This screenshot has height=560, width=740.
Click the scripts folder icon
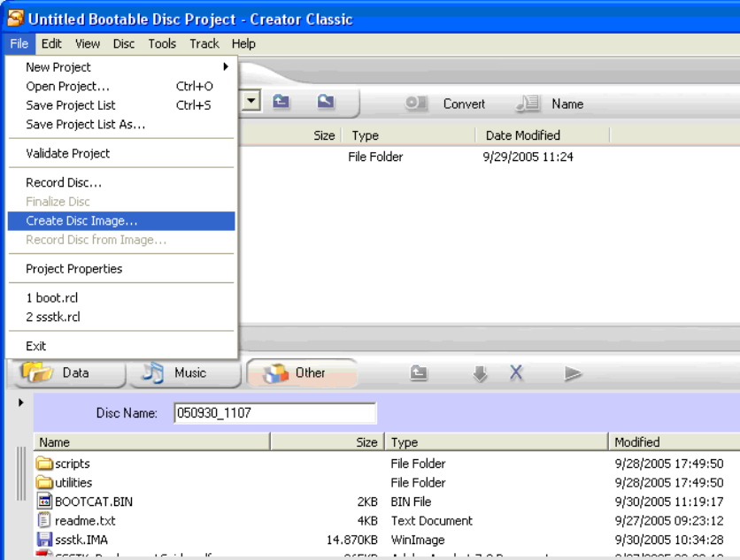click(44, 464)
